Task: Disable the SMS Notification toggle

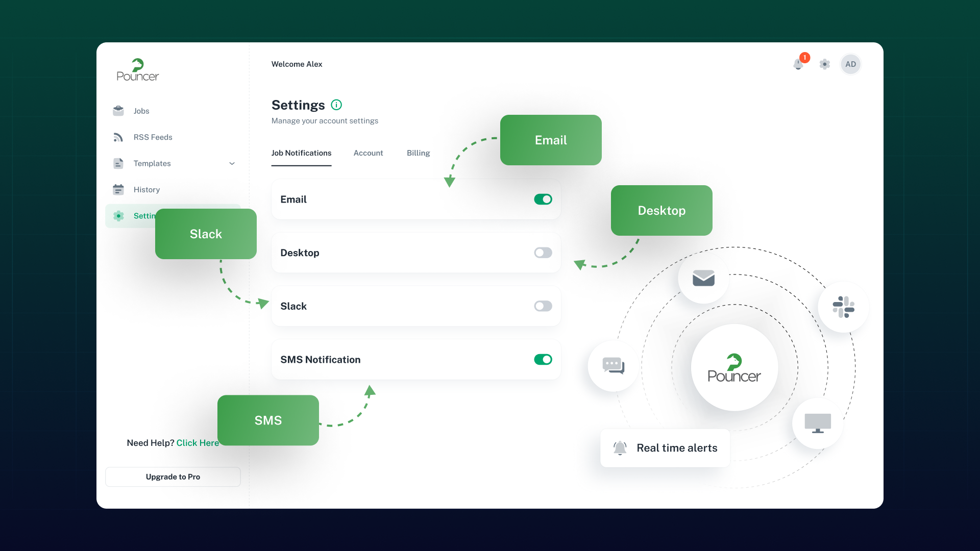Action: [543, 359]
